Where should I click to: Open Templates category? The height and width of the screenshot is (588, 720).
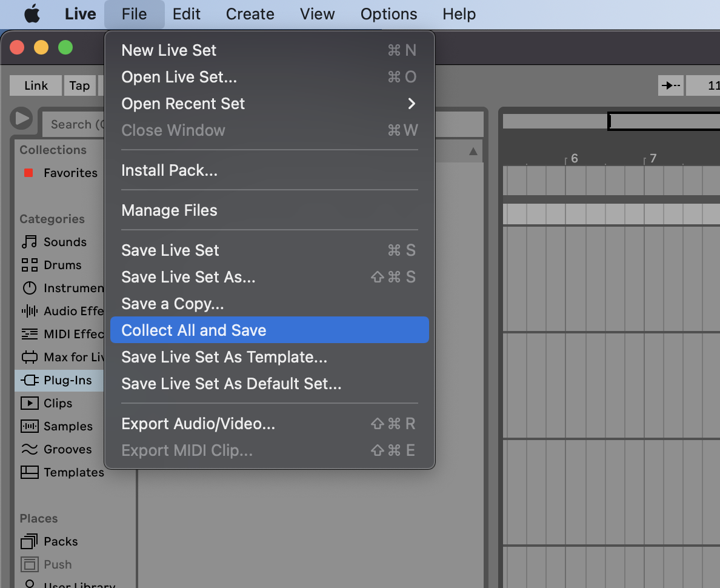[59, 472]
